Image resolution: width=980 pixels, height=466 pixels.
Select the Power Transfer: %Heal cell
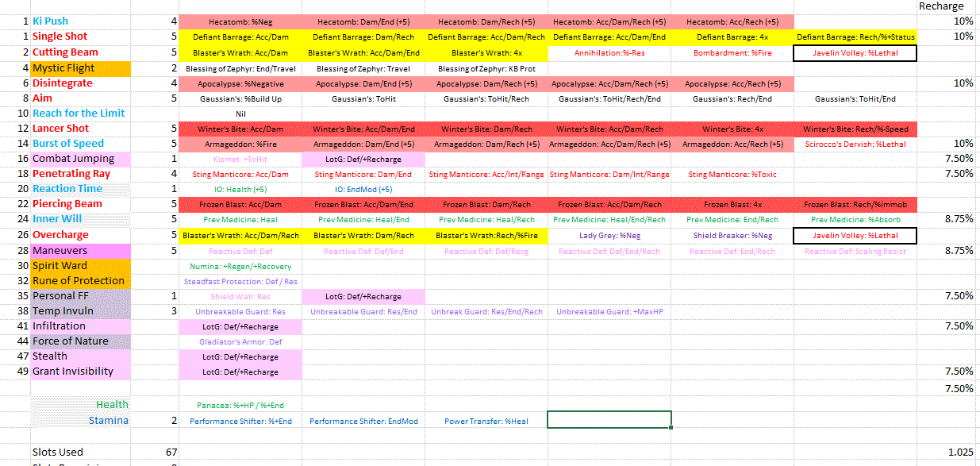tap(487, 422)
